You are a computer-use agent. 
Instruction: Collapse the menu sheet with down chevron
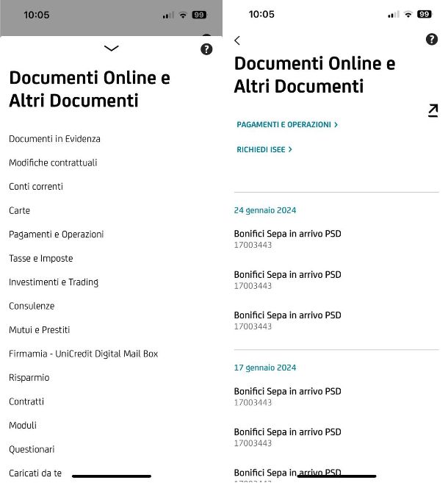(x=111, y=49)
